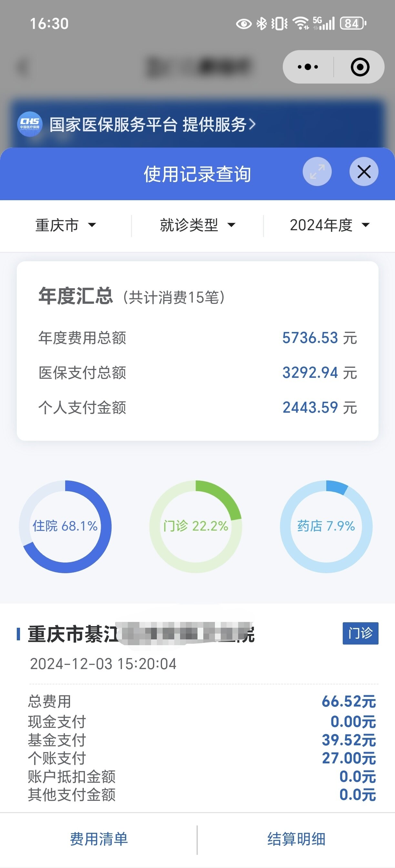Go back using the top-left arrow

pos(23,67)
